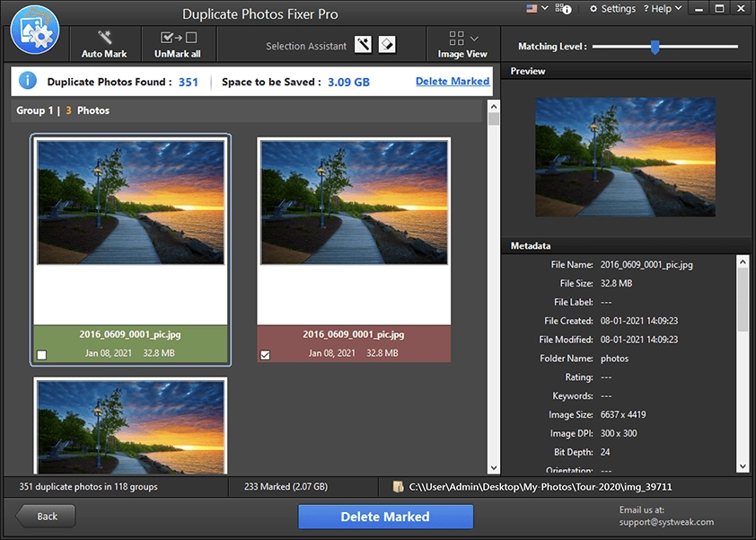Click the group sharing icon near the flag
The image size is (756, 540).
(561, 9)
